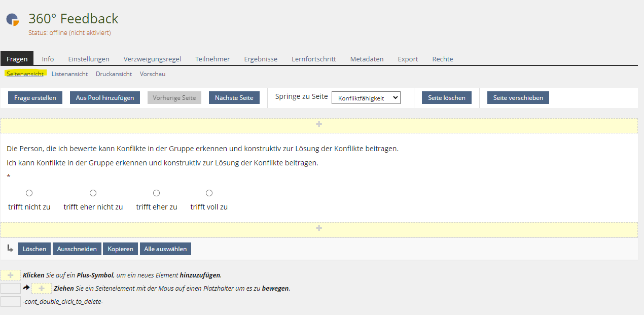Image resolution: width=644 pixels, height=315 pixels.
Task: Click the 'Seite löschen' button
Action: click(446, 98)
